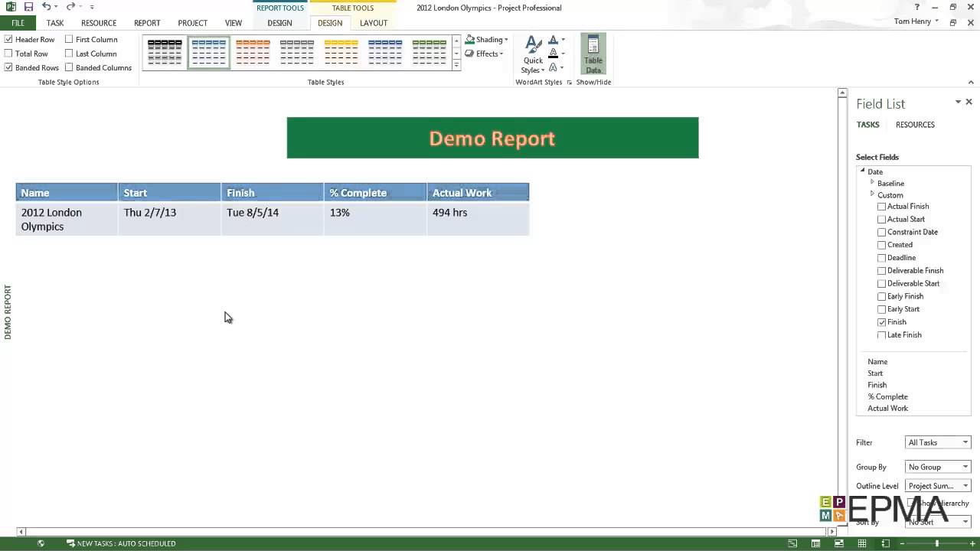Screen dimensions: 980x551
Task: Adjust the zoom slider in status bar
Action: click(x=936, y=543)
